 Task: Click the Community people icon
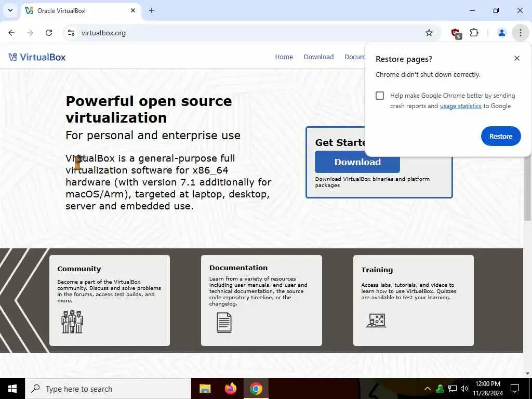(72, 322)
